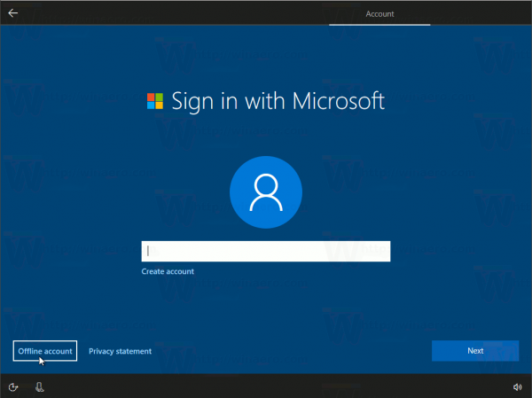Click the user avatar circle icon

265,191
